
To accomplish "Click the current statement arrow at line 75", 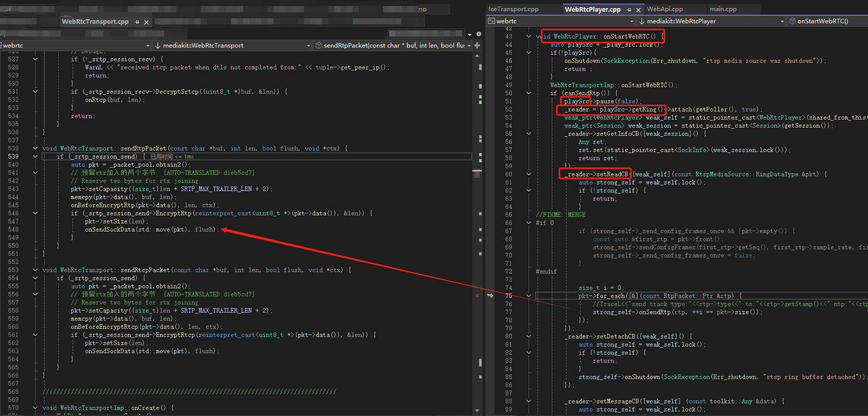I will pyautogui.click(x=490, y=295).
